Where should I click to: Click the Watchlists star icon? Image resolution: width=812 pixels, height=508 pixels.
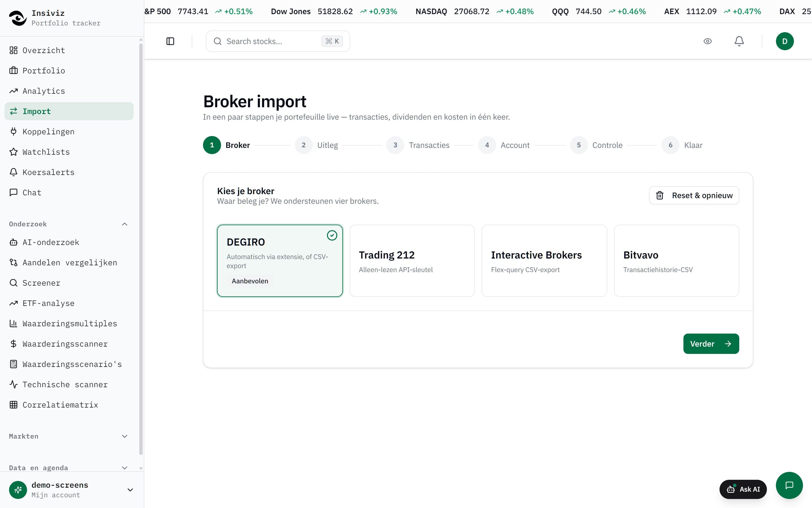(x=14, y=152)
